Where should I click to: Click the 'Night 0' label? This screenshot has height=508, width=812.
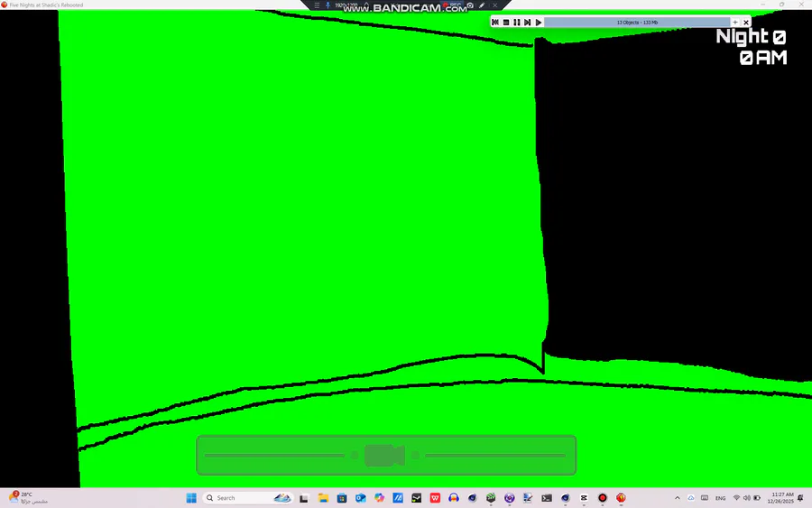pos(751,37)
